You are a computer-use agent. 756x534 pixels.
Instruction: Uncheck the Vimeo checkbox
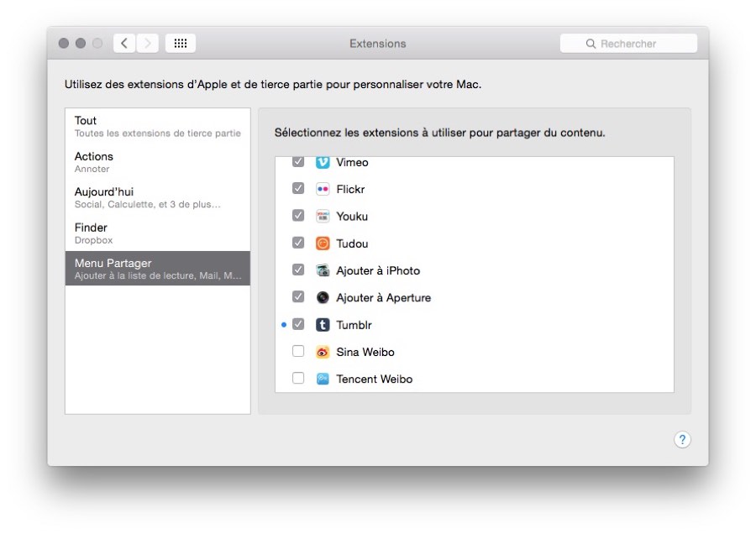(x=298, y=162)
